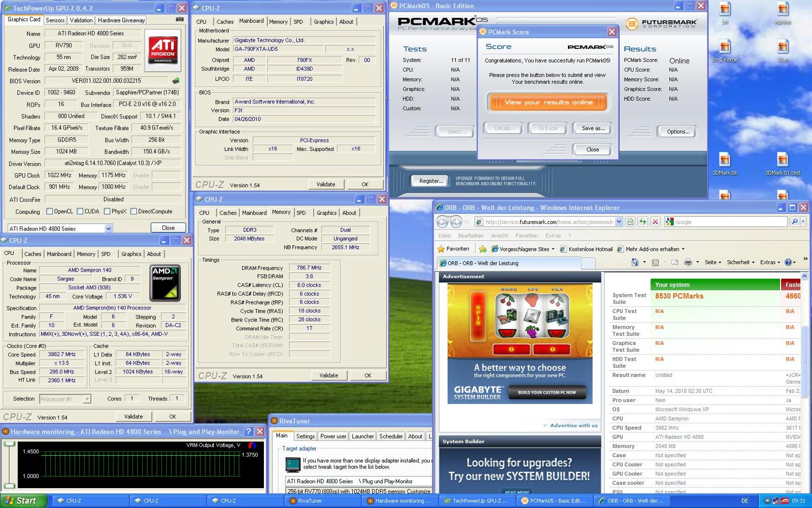Open the Power user tab in RivaTuner
The height and width of the screenshot is (508, 812).
click(333, 436)
